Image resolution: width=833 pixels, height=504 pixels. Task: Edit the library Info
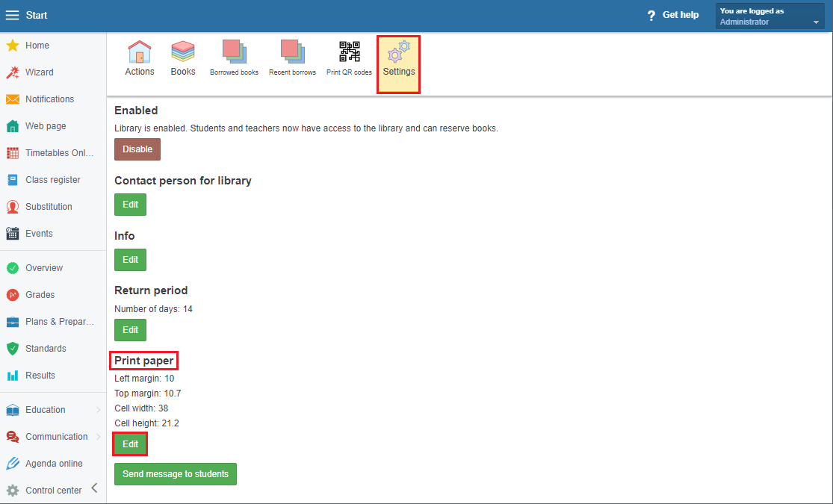[x=130, y=260]
